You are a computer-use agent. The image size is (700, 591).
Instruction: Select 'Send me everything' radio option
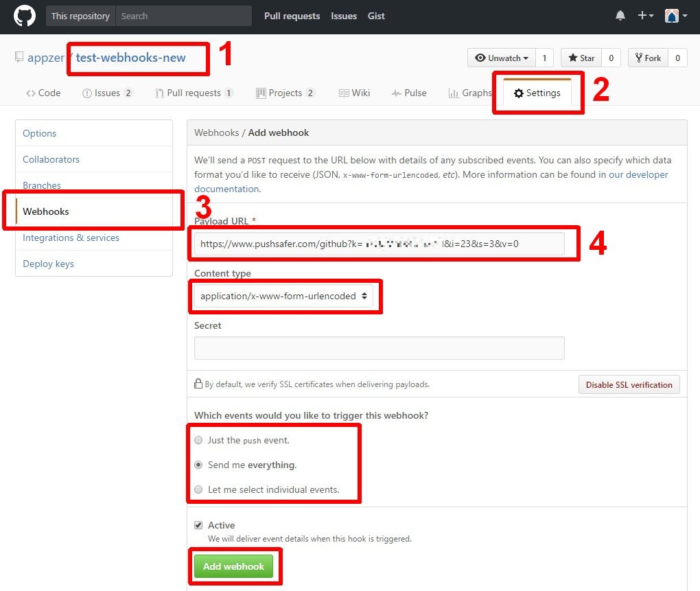coord(198,465)
